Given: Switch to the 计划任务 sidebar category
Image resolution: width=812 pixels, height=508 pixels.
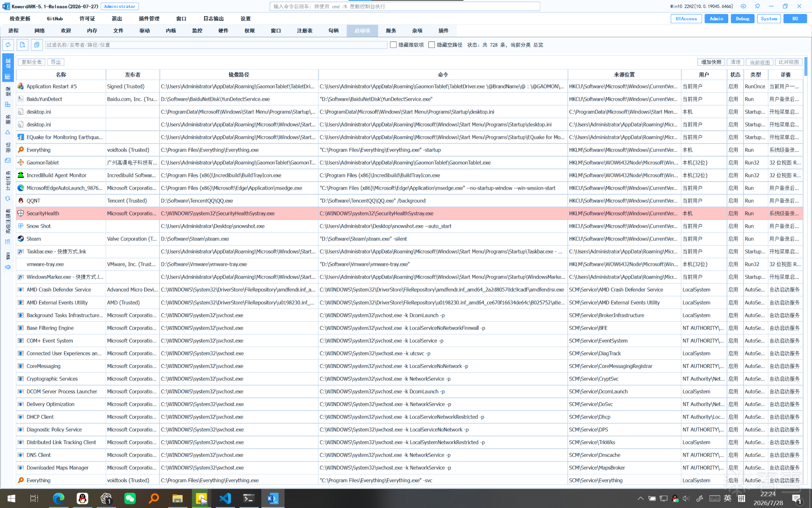Looking at the screenshot, I should click(x=8, y=185).
